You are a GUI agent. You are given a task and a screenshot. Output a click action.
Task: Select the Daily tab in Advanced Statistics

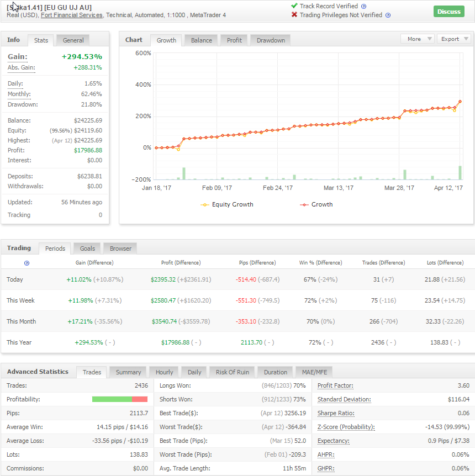194,372
